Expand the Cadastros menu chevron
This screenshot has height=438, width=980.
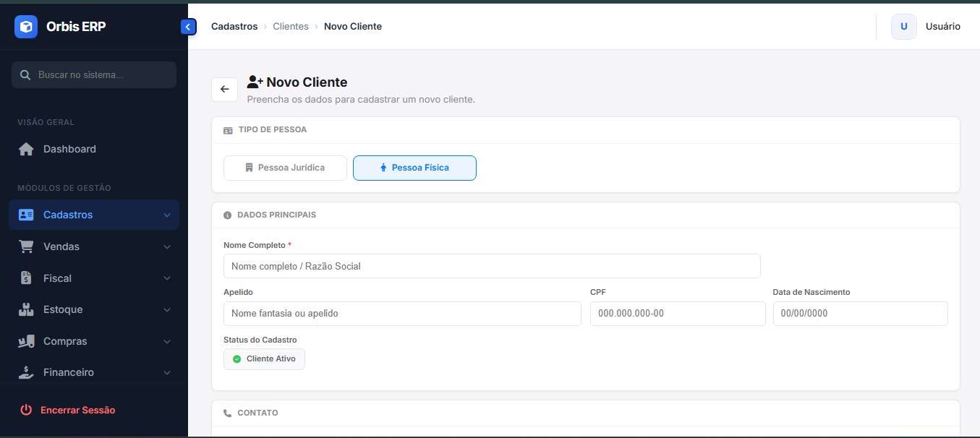tap(167, 215)
